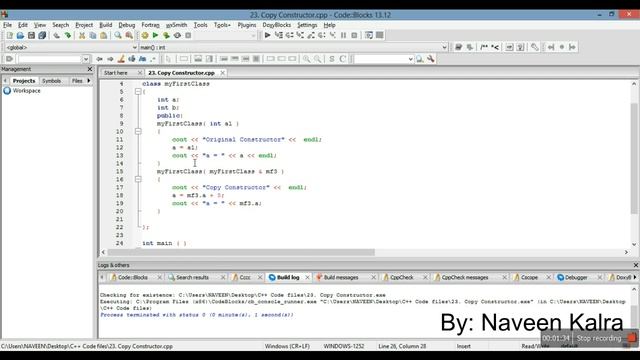The image size is (640, 360).
Task: Open the Build messages log tab
Action: [341, 277]
